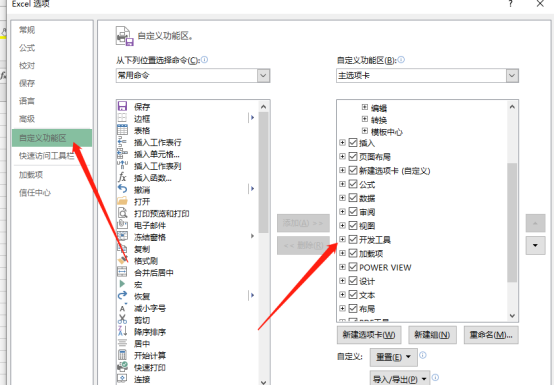Click the 新建选项卡(W) button
The height and width of the screenshot is (385, 554).
[x=369, y=334]
